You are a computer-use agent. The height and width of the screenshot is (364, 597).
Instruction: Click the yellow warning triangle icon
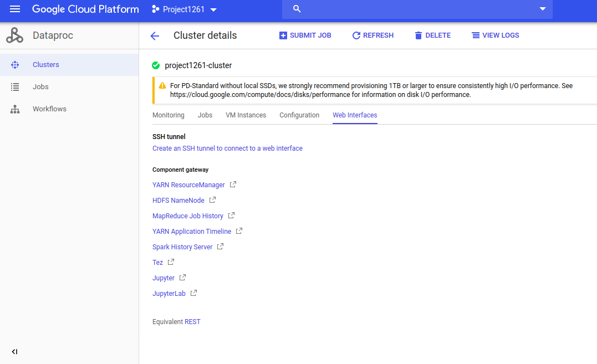[x=162, y=85]
